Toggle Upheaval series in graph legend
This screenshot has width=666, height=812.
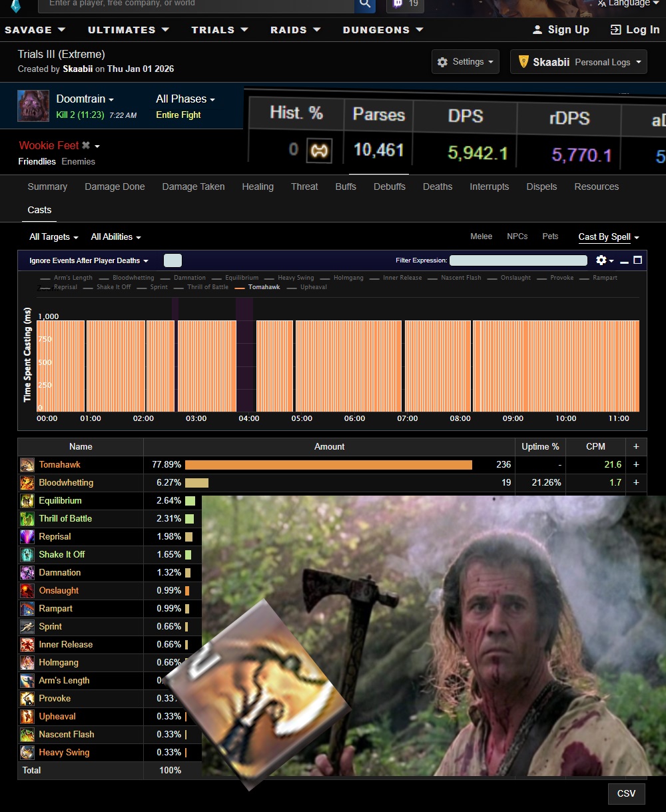pyautogui.click(x=306, y=287)
